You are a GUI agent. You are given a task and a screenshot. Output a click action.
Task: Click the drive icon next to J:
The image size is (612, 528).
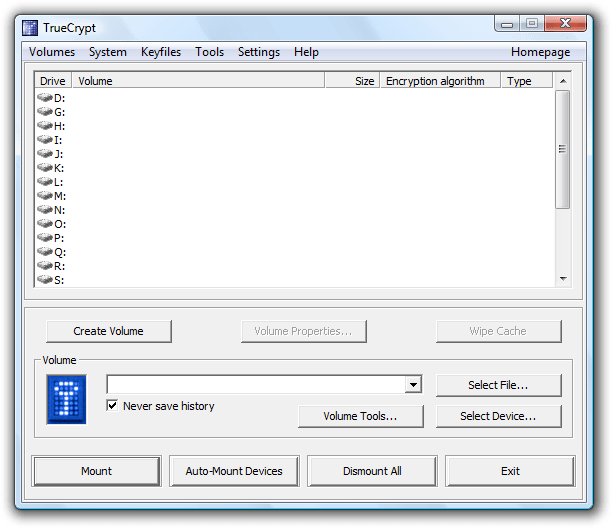pyautogui.click(x=45, y=154)
